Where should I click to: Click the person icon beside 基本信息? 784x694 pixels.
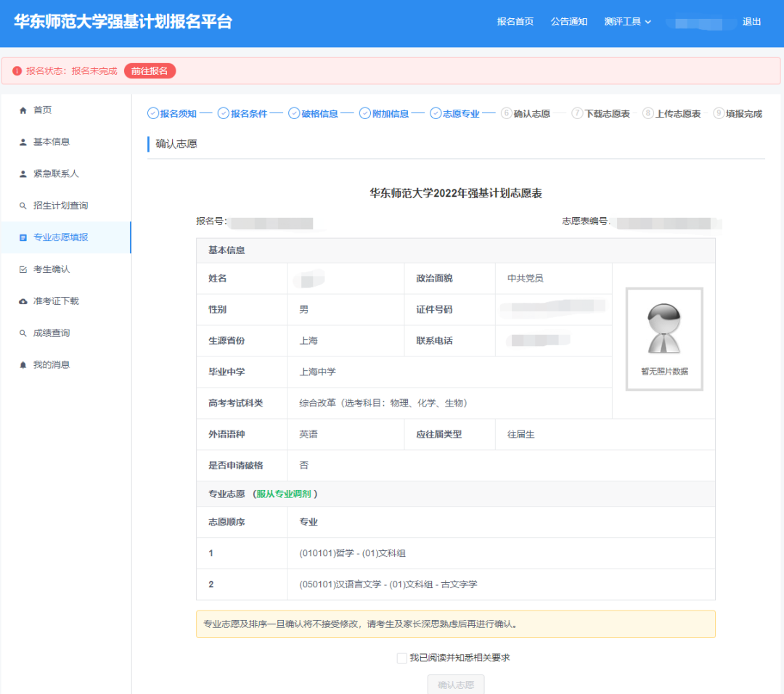coord(23,142)
